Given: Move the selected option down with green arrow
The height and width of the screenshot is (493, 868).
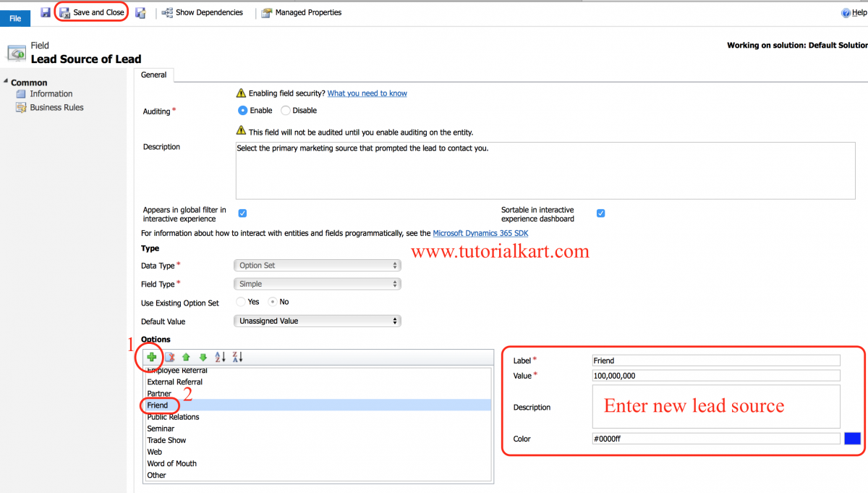Looking at the screenshot, I should (203, 357).
